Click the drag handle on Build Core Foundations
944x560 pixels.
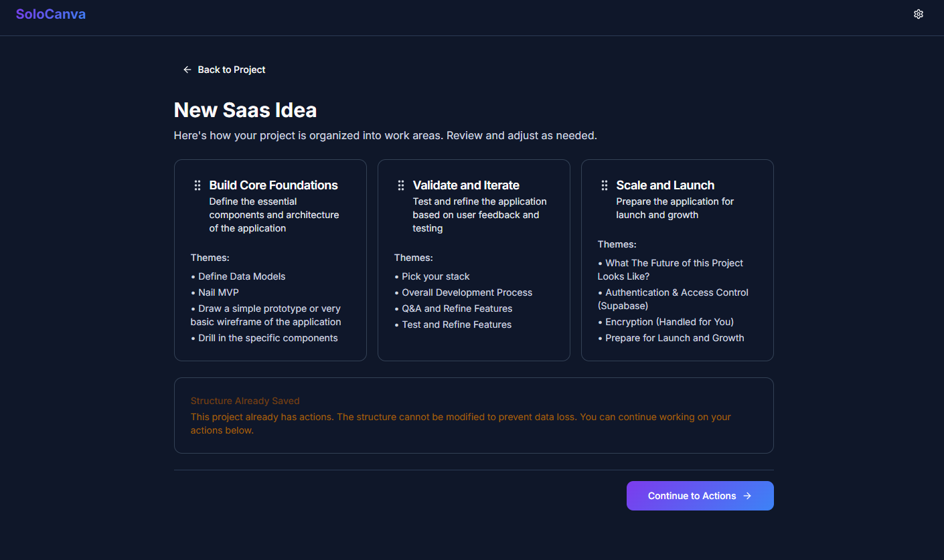(197, 185)
